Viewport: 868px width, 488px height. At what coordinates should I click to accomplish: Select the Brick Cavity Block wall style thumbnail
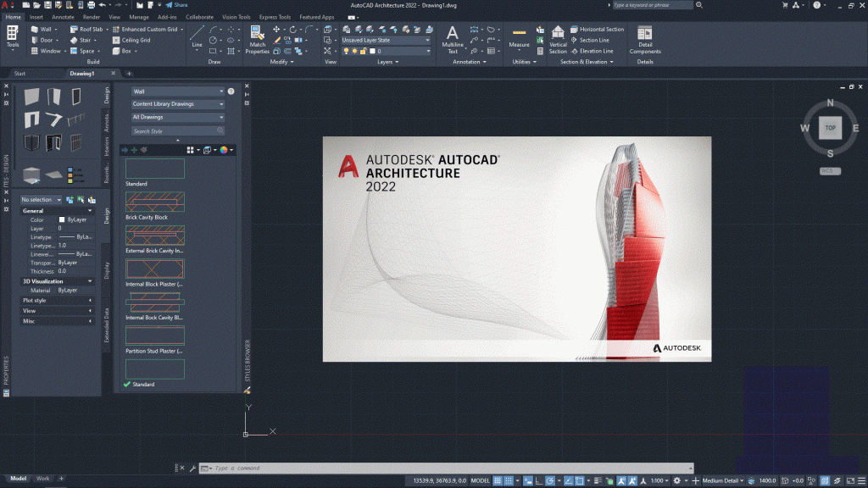(x=155, y=202)
